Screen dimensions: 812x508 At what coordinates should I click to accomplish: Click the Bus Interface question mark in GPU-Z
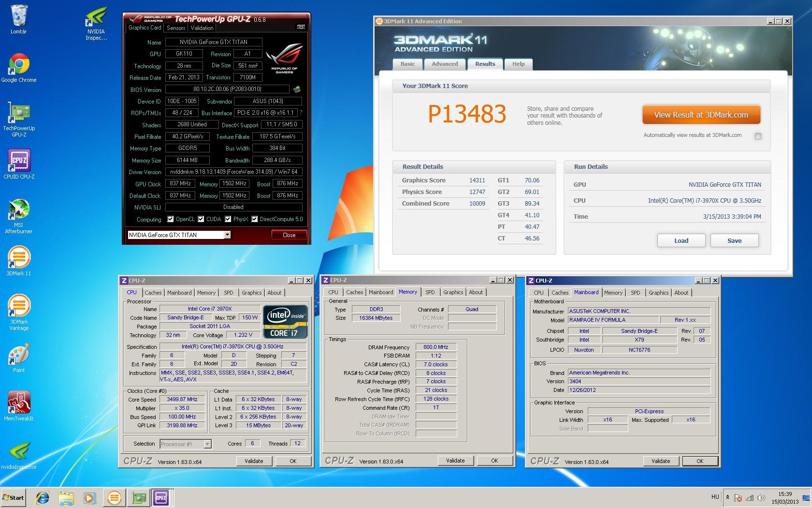(x=301, y=113)
